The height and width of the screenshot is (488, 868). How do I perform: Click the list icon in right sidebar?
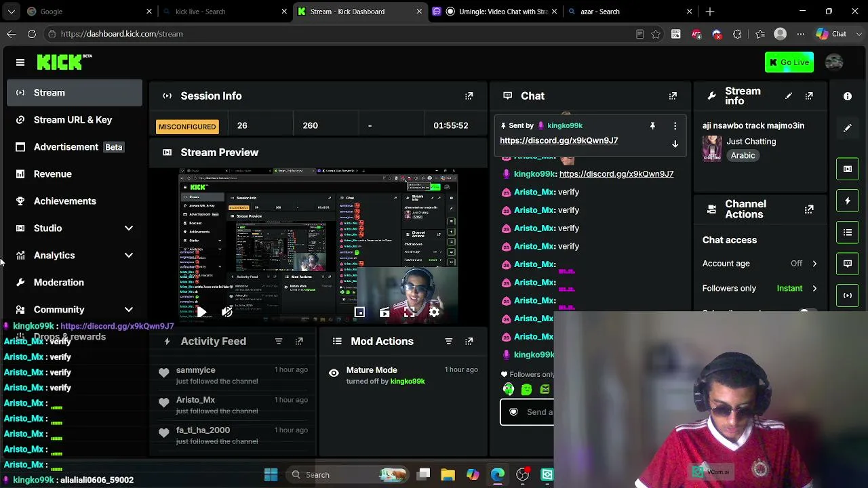pyautogui.click(x=848, y=232)
